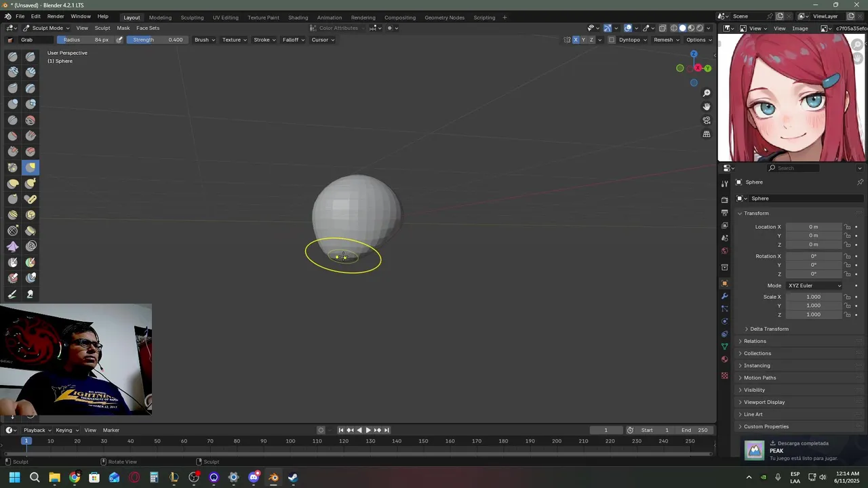Adjust the brush Radius slider

point(85,40)
